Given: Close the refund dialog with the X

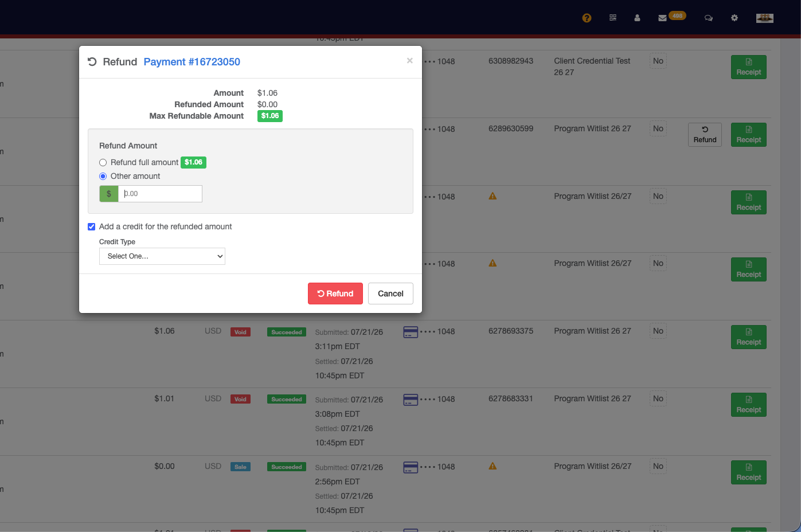Looking at the screenshot, I should click(x=409, y=61).
